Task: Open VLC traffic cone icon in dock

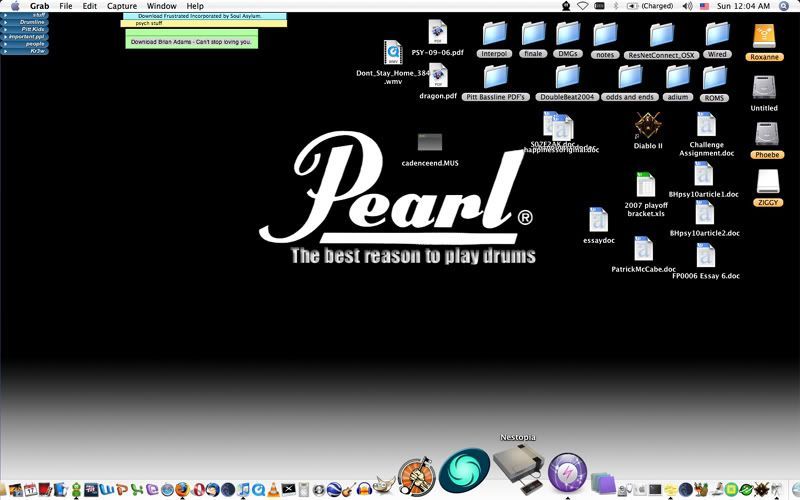Action: 273,490
